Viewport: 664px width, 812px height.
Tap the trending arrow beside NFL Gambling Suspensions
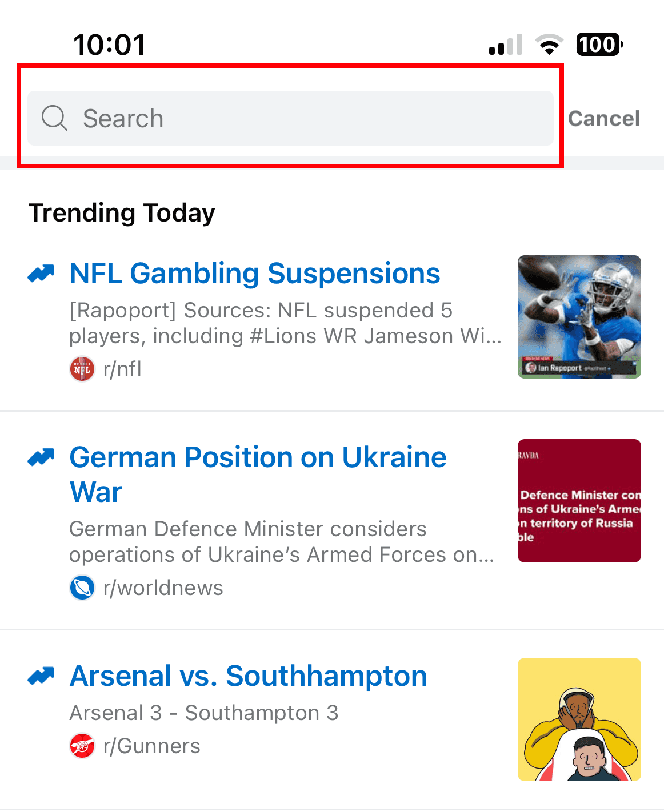[x=41, y=273]
